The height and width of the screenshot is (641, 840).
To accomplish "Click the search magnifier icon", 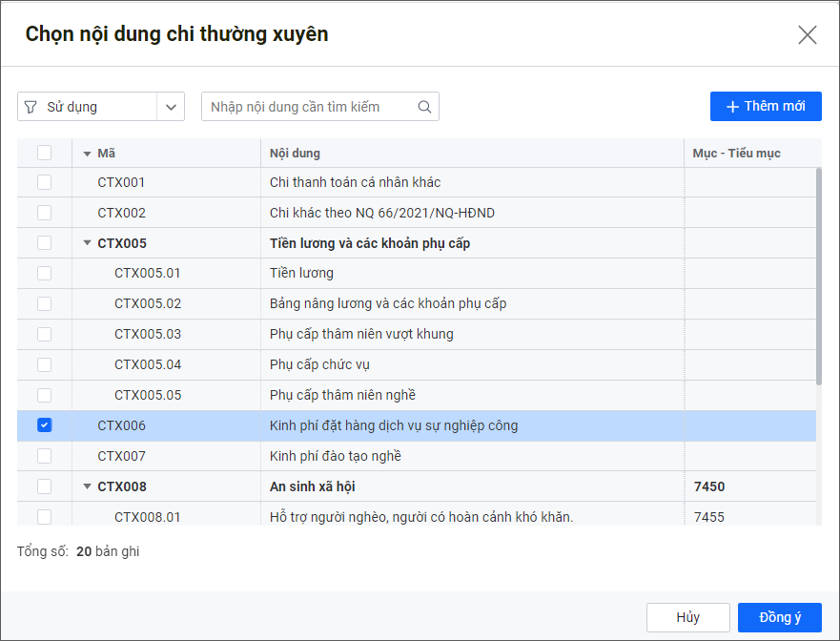I will 424,107.
